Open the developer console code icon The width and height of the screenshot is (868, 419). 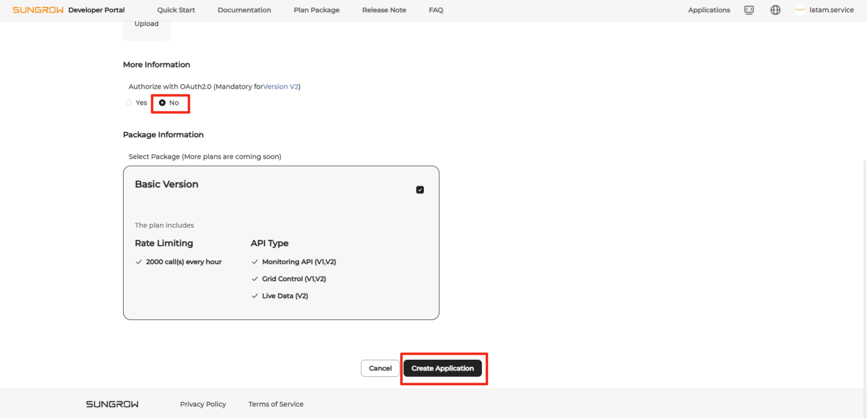(x=749, y=10)
